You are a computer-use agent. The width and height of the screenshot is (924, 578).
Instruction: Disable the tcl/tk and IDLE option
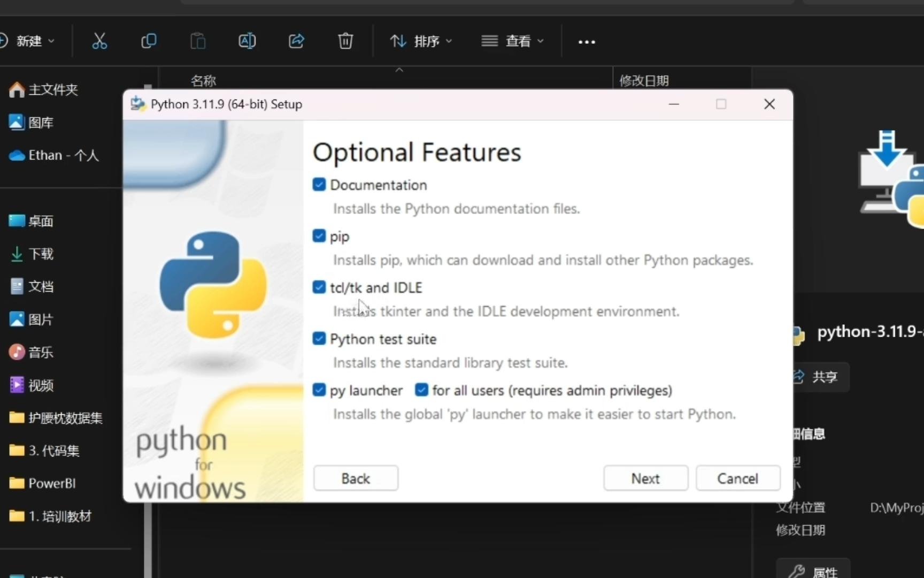[x=319, y=287]
